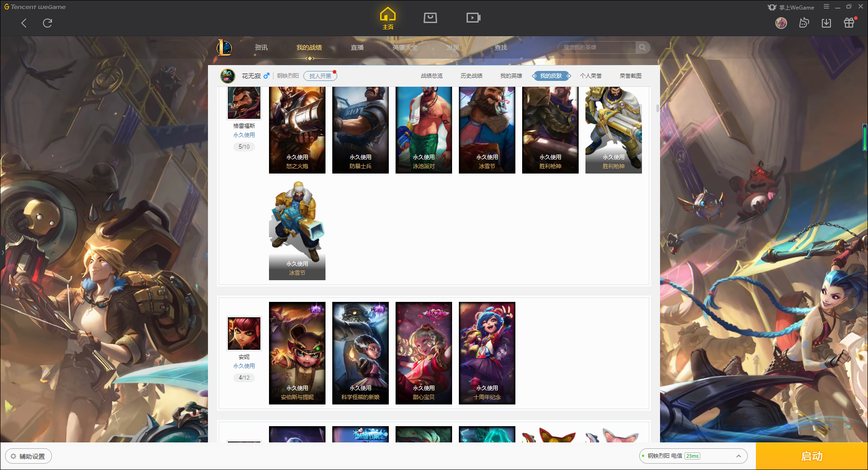Viewport: 868px width, 470px height.
Task: Open the video live icon in top bar
Action: pyautogui.click(x=473, y=18)
